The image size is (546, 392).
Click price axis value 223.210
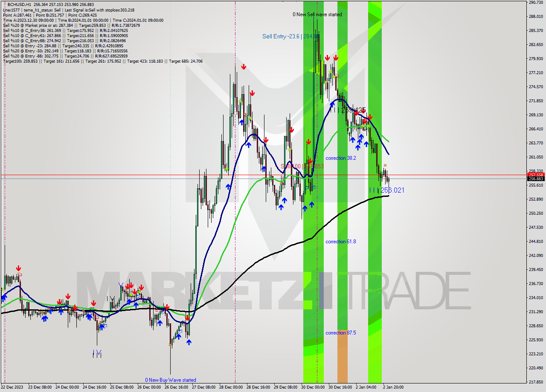click(535, 354)
